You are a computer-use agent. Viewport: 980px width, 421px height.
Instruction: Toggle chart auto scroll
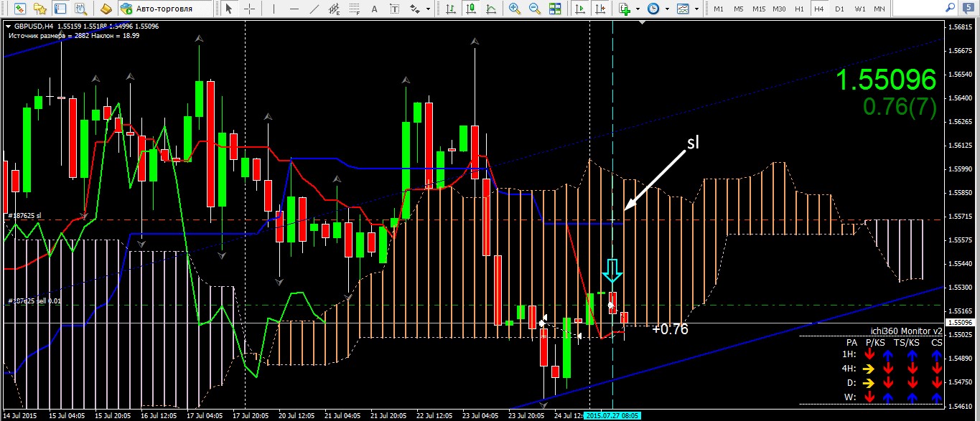580,9
